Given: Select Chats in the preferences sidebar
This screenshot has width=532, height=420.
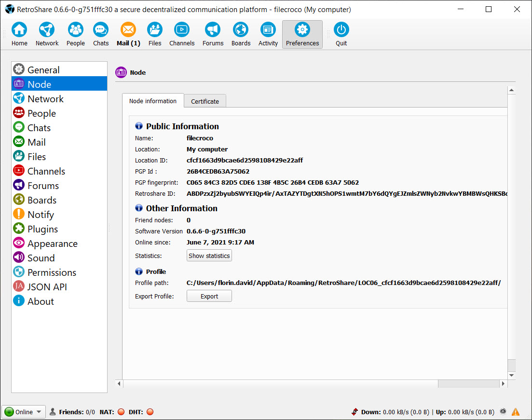Looking at the screenshot, I should coord(59,128).
